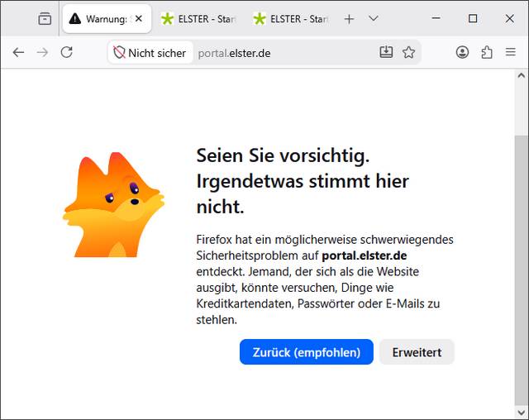Click the vertical scrollbar thumb
The image size is (529, 420).
[x=522, y=270]
